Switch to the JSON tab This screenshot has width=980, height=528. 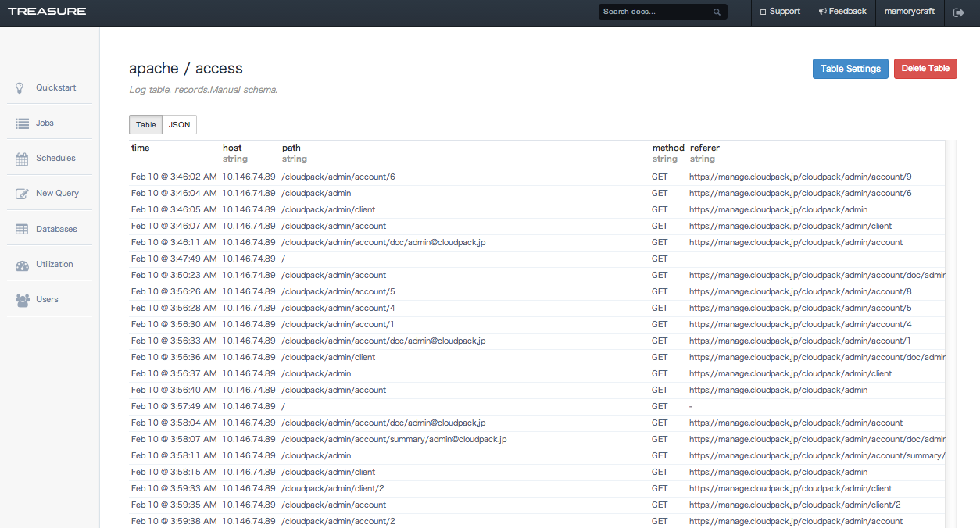coord(179,124)
